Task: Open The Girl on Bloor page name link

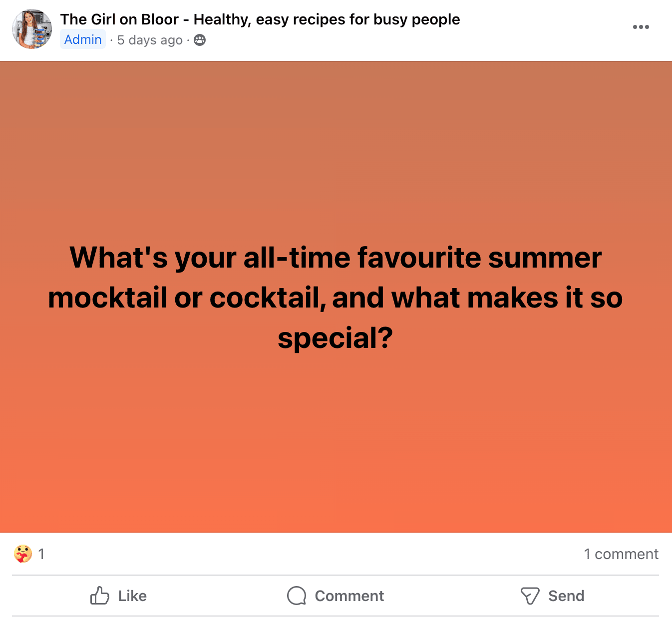Action: tap(260, 19)
